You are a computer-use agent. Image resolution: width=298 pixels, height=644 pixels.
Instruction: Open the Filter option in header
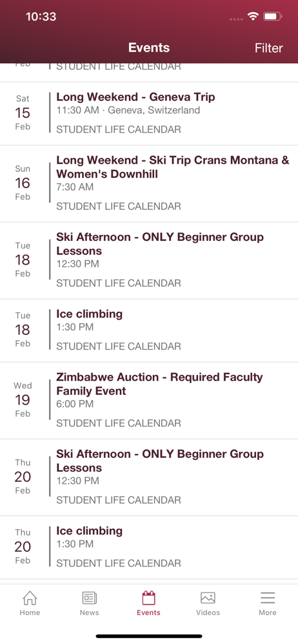coord(269,48)
